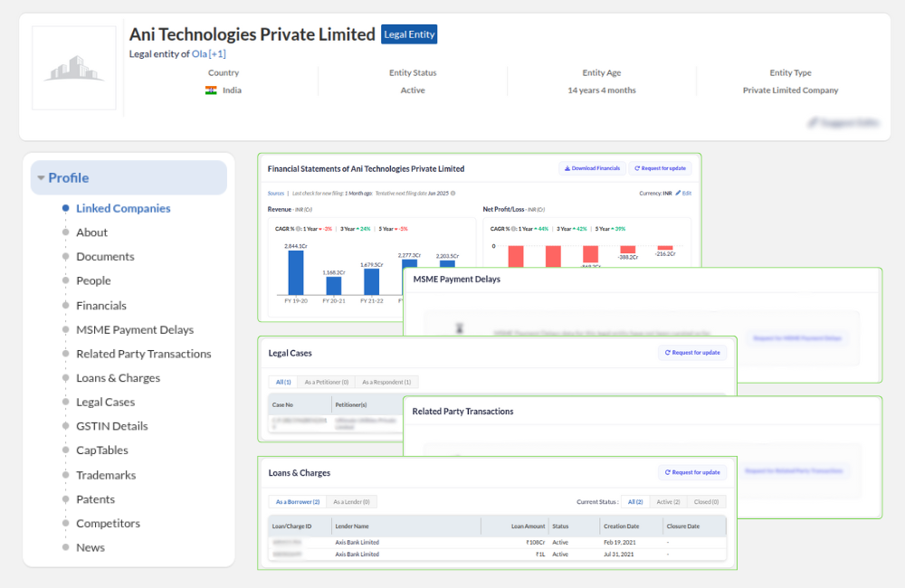Click the India flag icon

pyautogui.click(x=211, y=90)
